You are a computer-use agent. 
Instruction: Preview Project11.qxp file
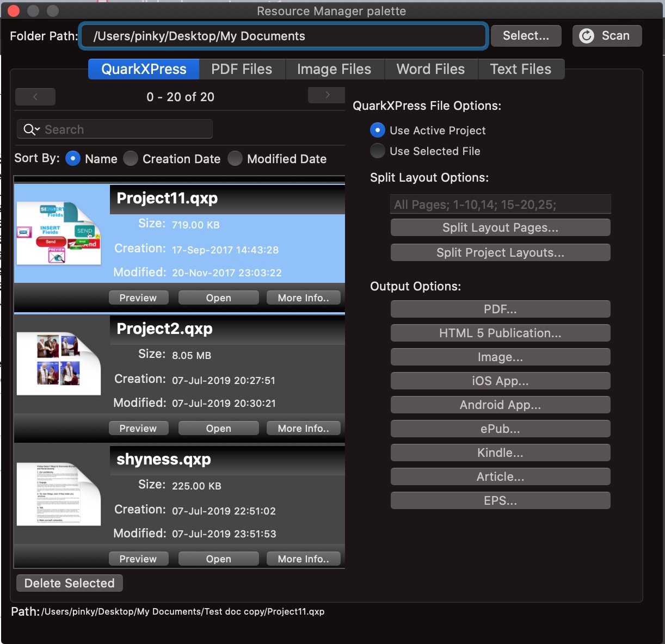tap(138, 298)
